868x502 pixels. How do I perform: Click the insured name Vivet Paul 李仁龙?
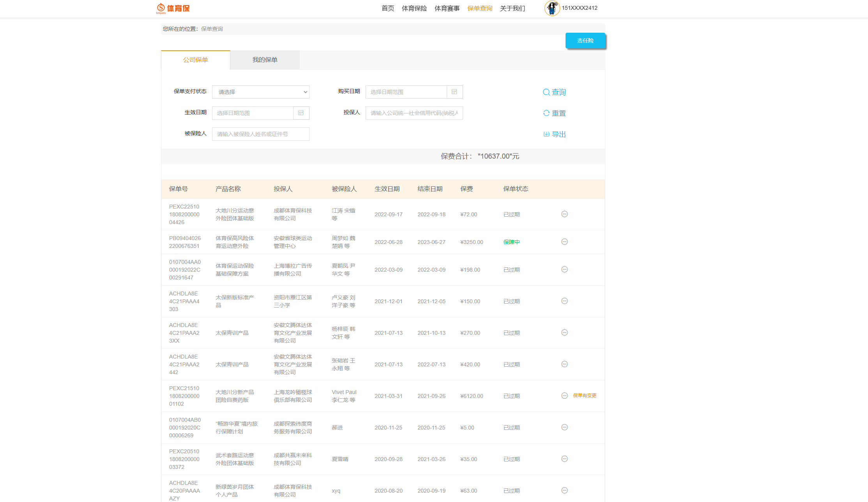[x=344, y=396]
